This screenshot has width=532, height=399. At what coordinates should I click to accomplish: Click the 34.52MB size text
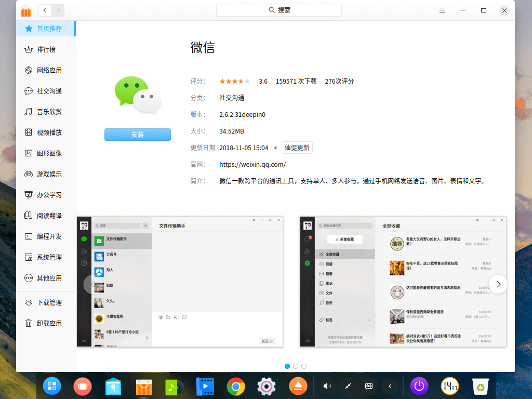pyautogui.click(x=231, y=131)
